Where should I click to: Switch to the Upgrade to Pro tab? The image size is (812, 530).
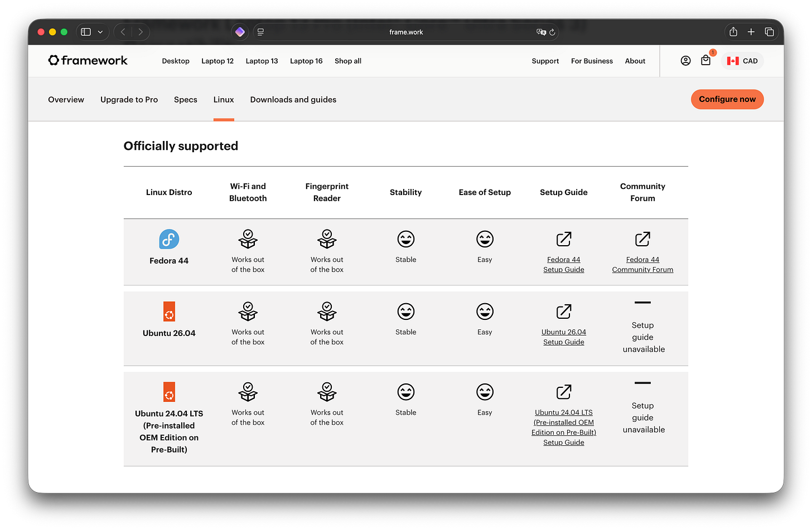[129, 99]
